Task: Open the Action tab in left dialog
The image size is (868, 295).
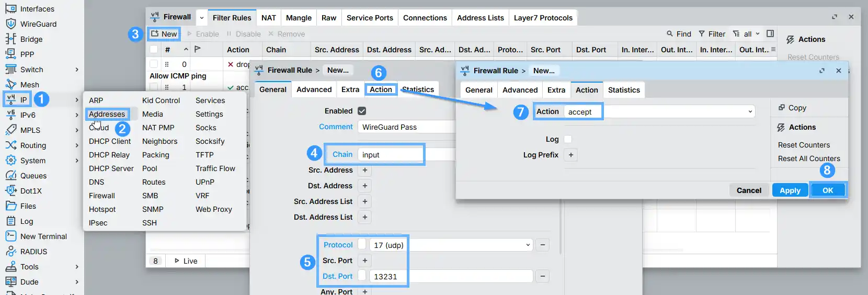Action: [381, 89]
